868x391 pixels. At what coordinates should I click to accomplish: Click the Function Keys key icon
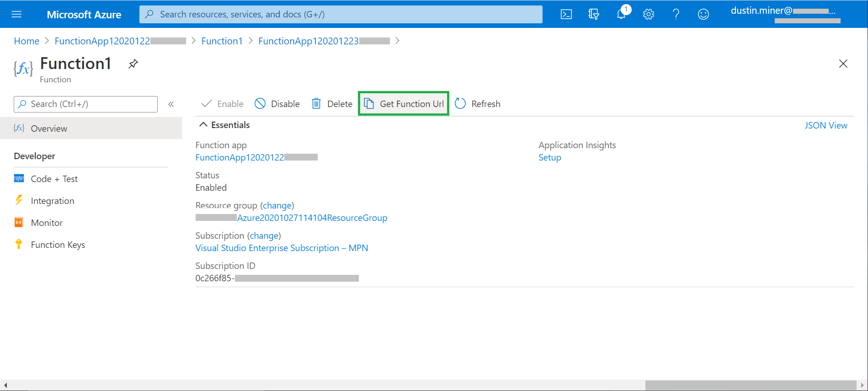[x=19, y=244]
